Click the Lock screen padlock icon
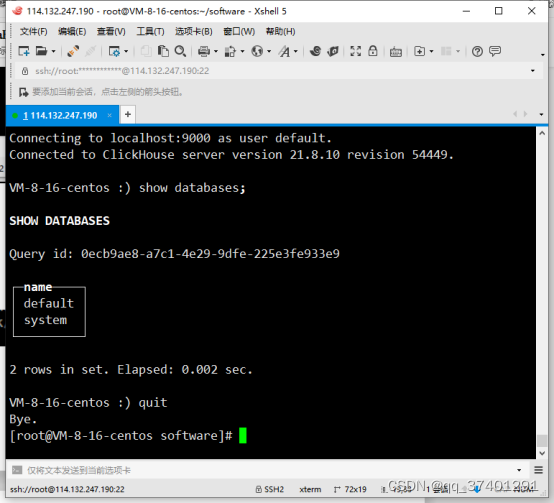This screenshot has height=503, width=554. (373, 51)
